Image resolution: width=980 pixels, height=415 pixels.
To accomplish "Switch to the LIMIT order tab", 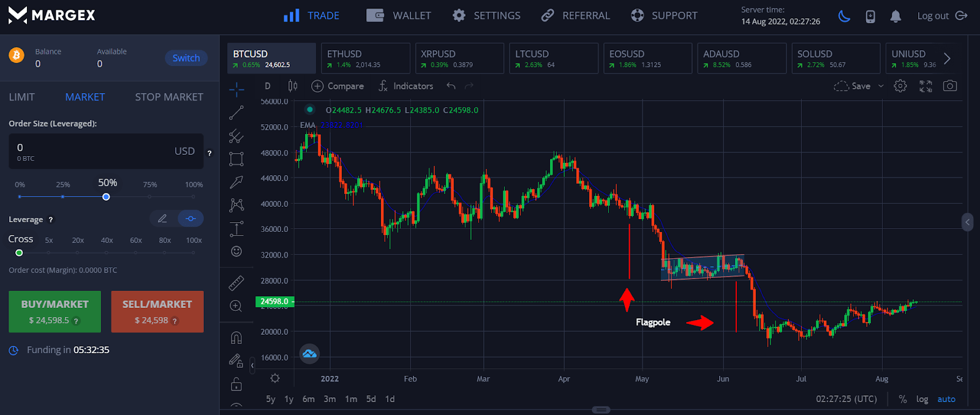I will point(22,97).
